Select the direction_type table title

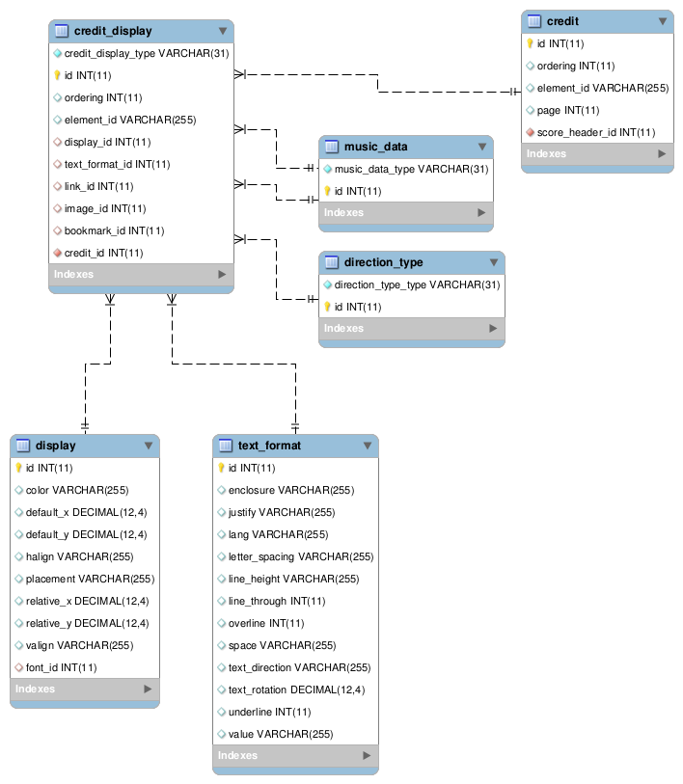(x=383, y=262)
